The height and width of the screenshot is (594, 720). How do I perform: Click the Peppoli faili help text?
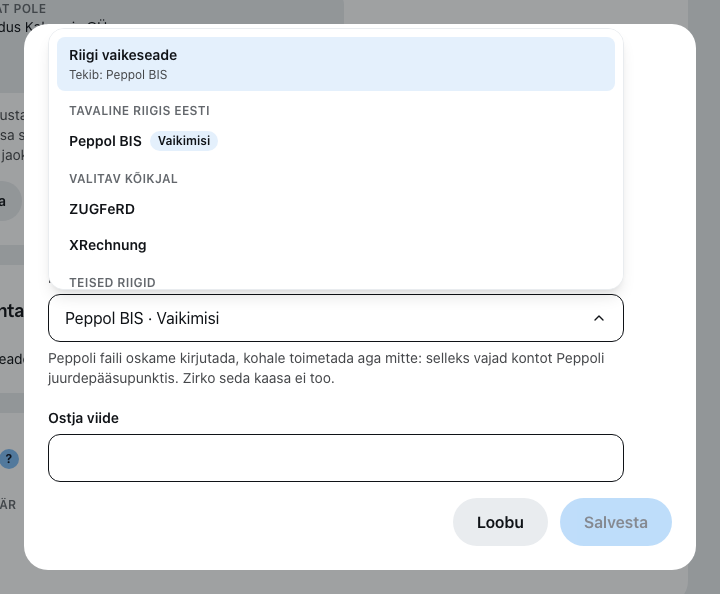(x=326, y=368)
